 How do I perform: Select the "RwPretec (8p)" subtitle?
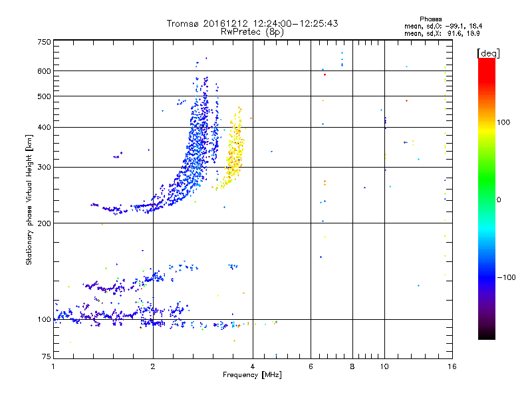tap(252, 32)
